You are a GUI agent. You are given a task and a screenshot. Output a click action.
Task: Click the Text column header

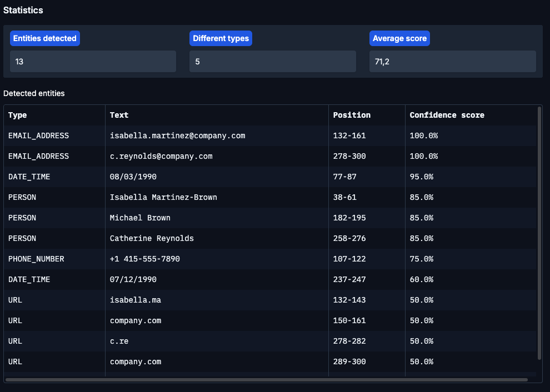pyautogui.click(x=119, y=115)
